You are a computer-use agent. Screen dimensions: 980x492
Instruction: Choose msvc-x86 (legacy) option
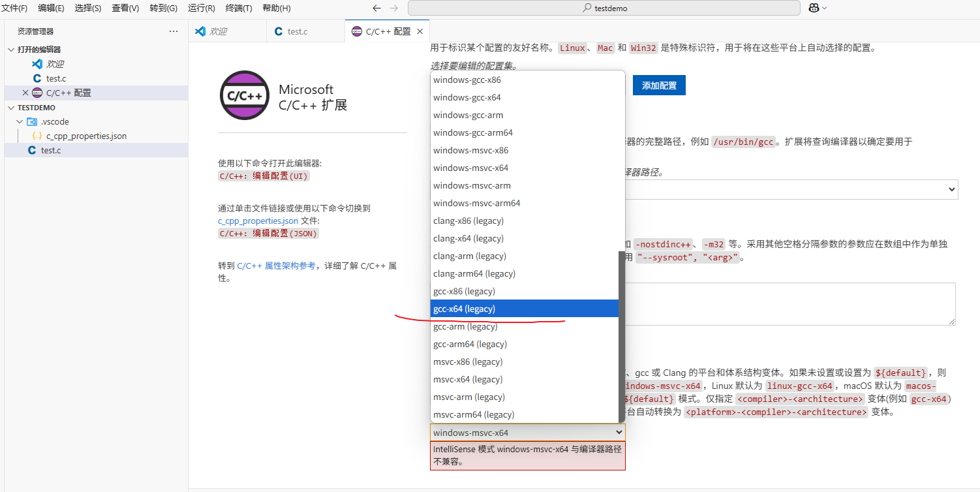[525, 361]
